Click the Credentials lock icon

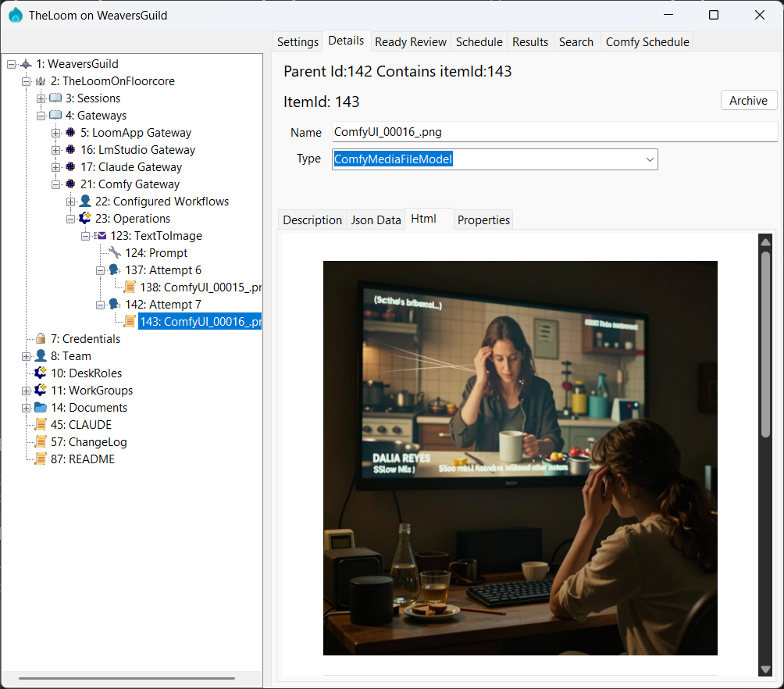(x=41, y=339)
